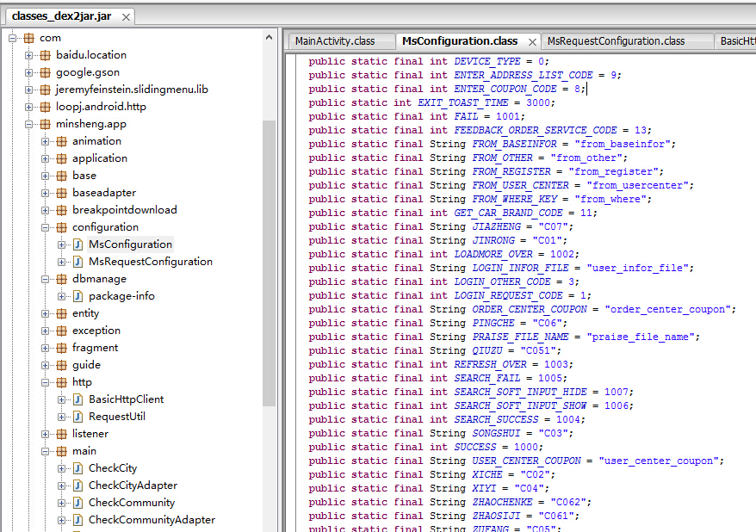Click the google.gson package icon
The height and width of the screenshot is (532, 756).
(x=46, y=73)
